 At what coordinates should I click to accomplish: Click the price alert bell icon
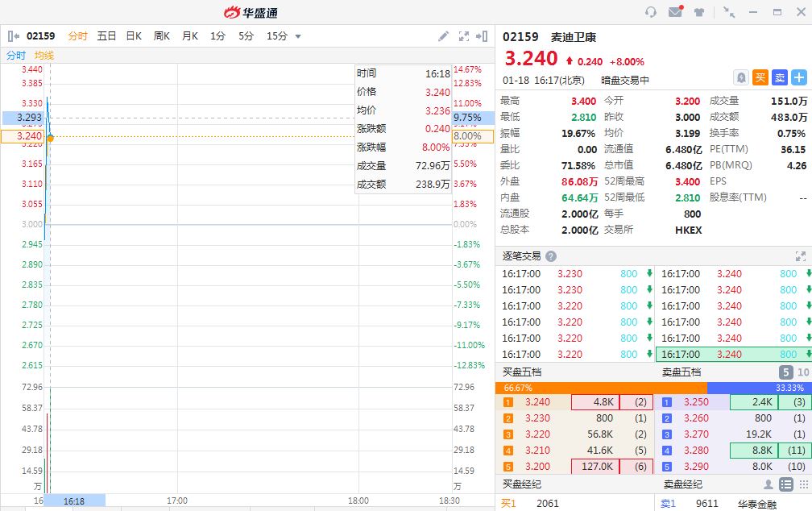(x=740, y=77)
